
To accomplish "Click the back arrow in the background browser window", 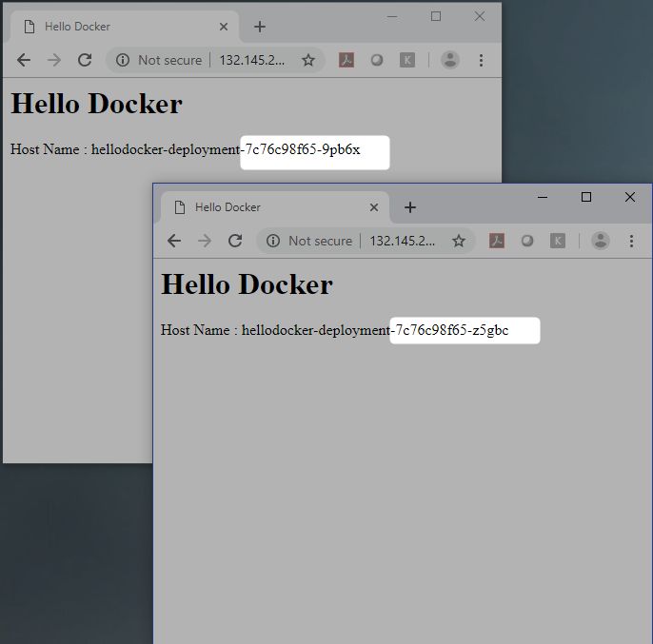I will point(24,60).
